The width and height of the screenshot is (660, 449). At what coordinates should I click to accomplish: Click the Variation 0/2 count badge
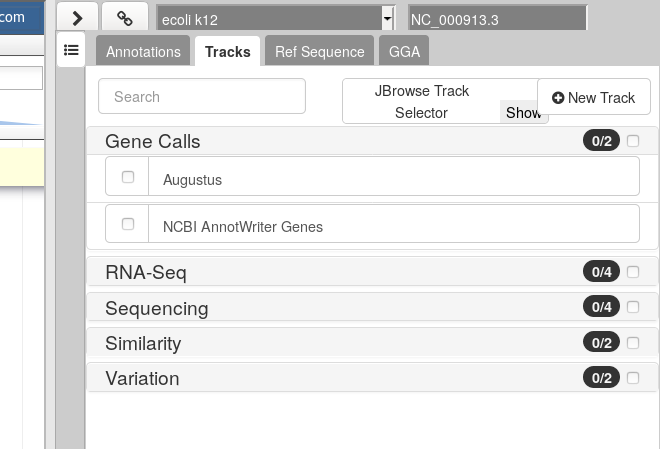pyautogui.click(x=601, y=378)
